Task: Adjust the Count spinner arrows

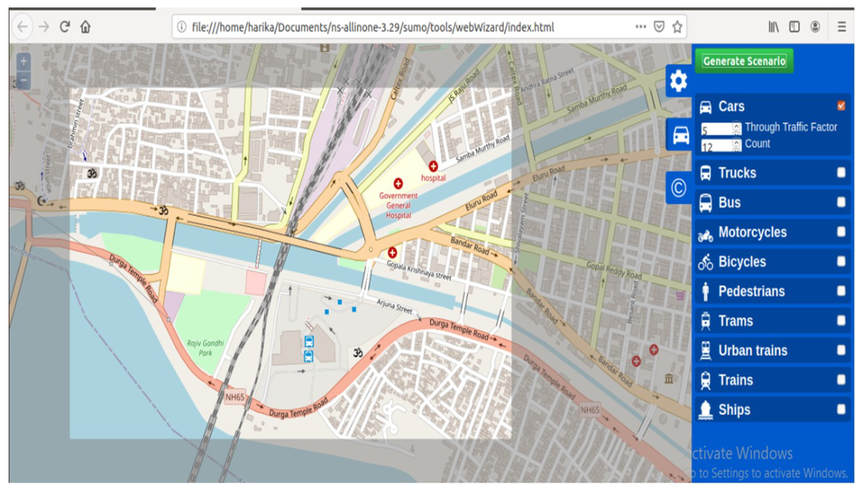Action: [x=737, y=145]
